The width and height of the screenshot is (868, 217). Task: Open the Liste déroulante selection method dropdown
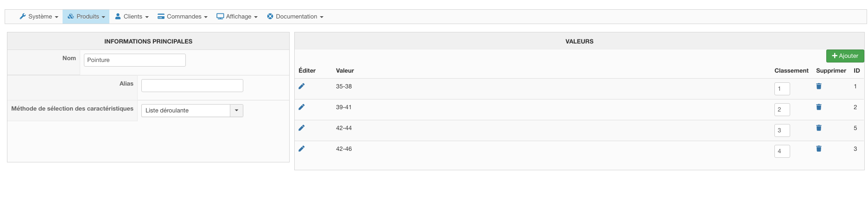192,111
